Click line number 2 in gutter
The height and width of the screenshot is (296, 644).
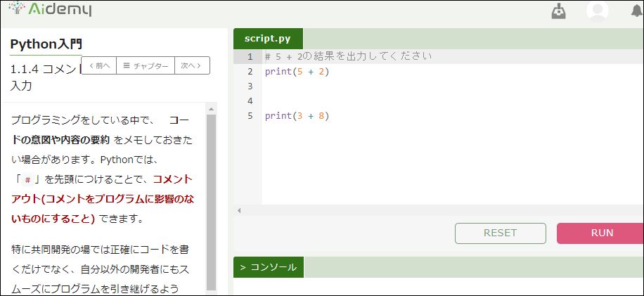pos(250,72)
